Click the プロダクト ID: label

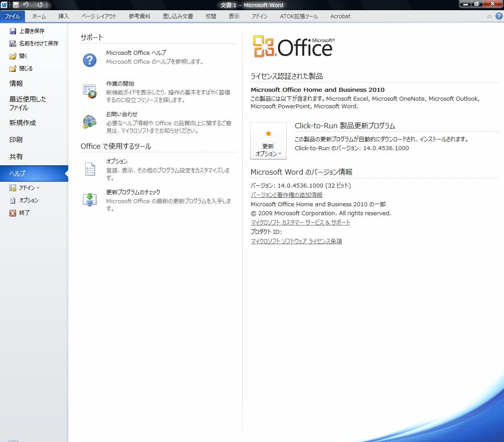coord(266,232)
